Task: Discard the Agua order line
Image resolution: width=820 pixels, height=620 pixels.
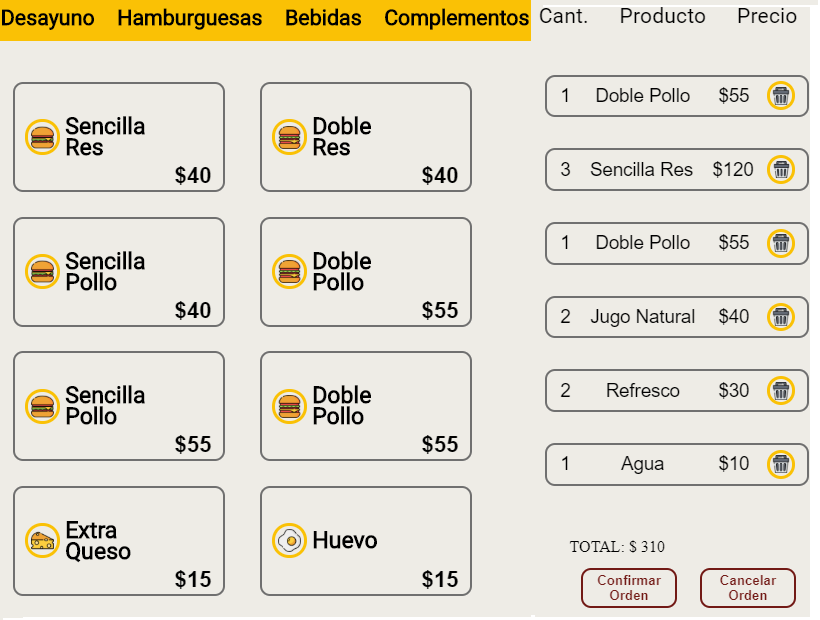Action: pyautogui.click(x=781, y=464)
